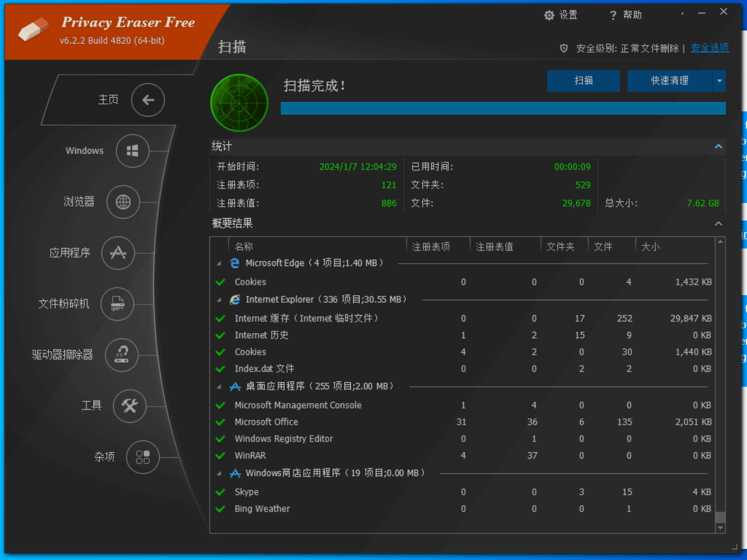This screenshot has width=747, height=560.
Task: Open the 应用程序 apps icon
Action: pos(118,253)
